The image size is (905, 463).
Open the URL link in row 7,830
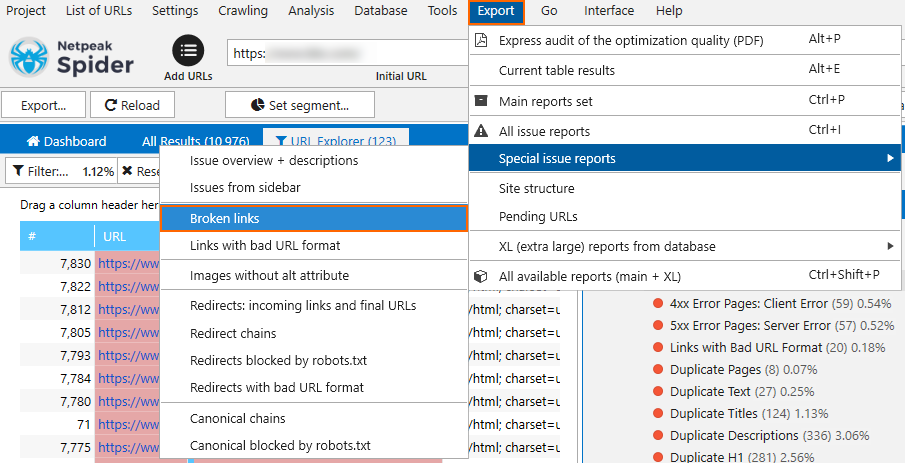(x=129, y=263)
